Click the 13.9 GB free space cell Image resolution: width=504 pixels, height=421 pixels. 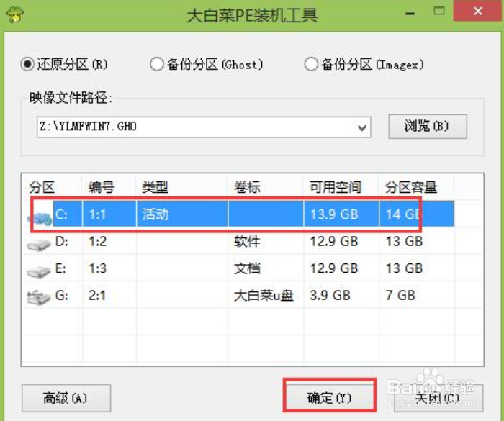click(x=334, y=214)
